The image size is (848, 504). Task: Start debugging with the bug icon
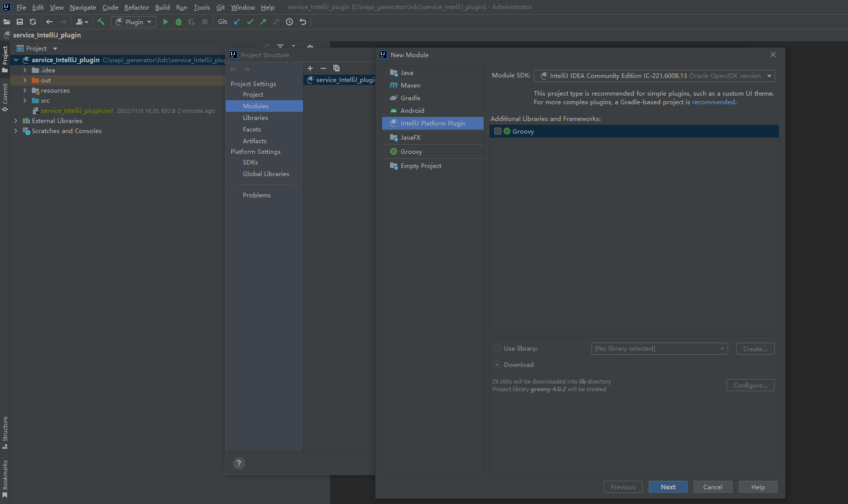pyautogui.click(x=179, y=22)
